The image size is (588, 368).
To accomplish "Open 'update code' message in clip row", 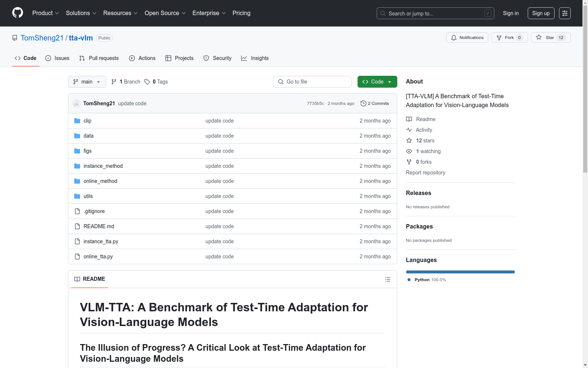I will click(x=219, y=121).
